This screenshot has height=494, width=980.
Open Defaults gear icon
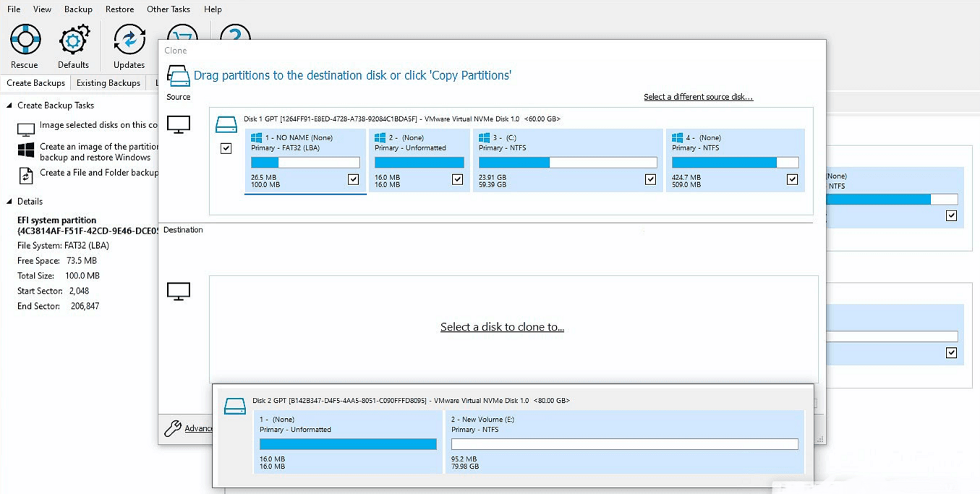tap(74, 39)
